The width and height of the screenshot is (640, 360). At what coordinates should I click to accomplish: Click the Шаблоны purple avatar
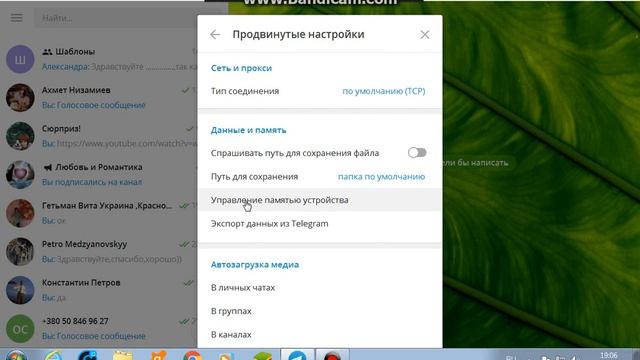pos(20,59)
